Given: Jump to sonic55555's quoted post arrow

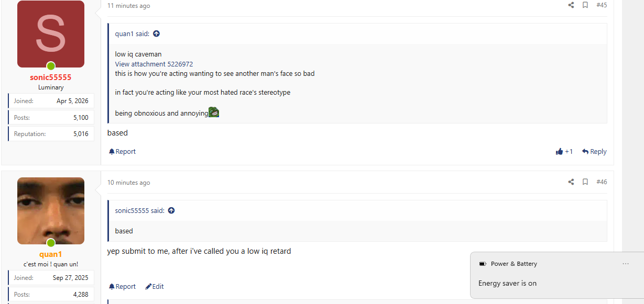Looking at the screenshot, I should click(x=171, y=210).
